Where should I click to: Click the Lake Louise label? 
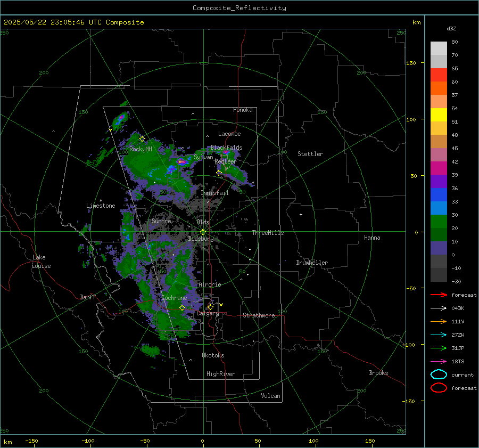click(41, 262)
